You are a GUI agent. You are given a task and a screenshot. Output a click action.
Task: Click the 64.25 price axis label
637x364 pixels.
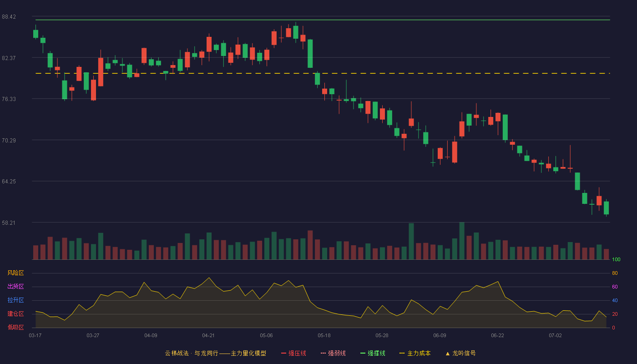tap(9, 182)
